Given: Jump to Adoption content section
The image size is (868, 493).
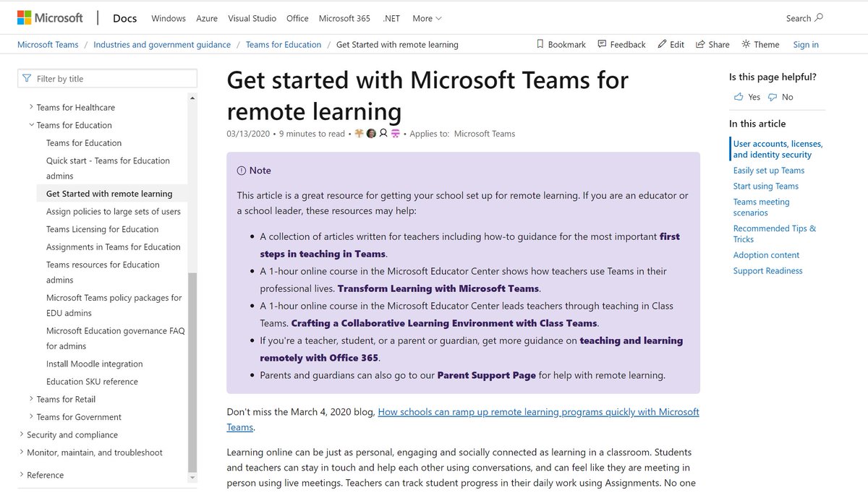Looking at the screenshot, I should (x=767, y=255).
